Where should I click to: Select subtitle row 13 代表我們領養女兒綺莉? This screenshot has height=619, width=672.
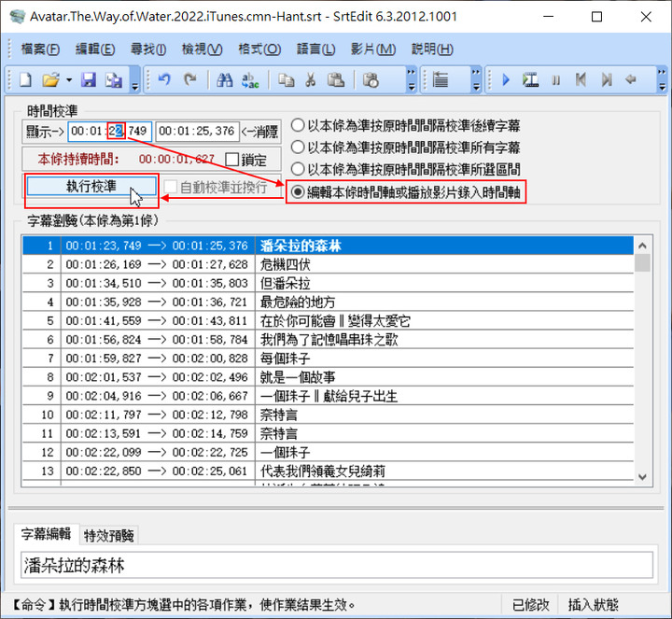click(328, 471)
